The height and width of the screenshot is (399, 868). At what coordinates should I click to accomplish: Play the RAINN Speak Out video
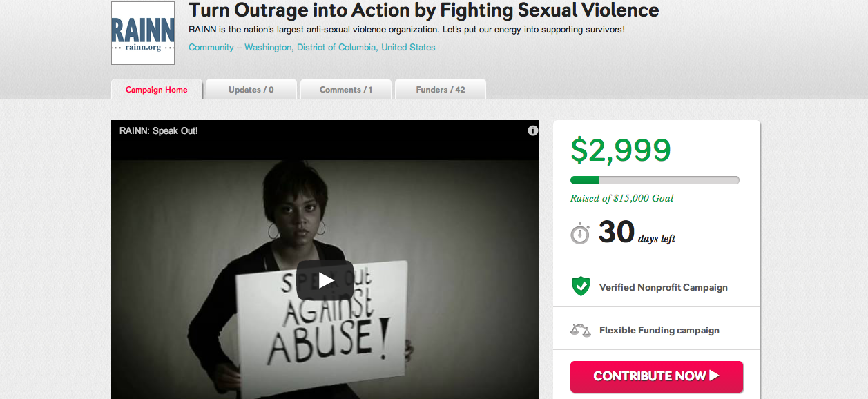click(x=325, y=280)
